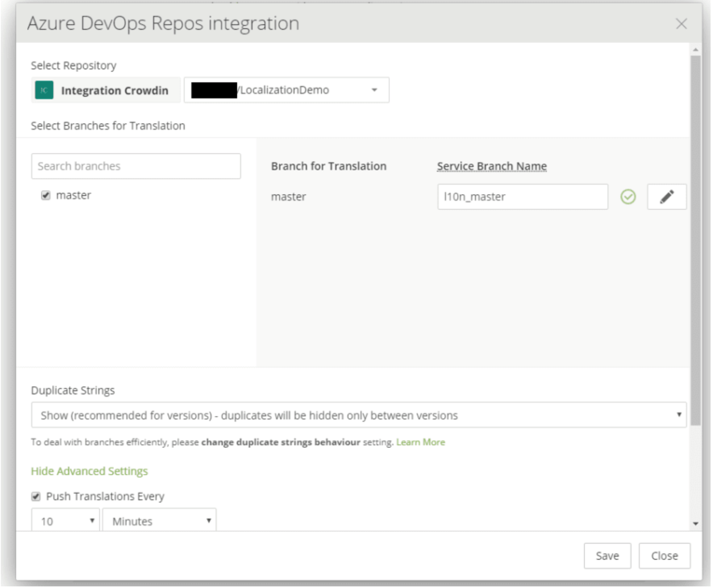Click the pencil edit icon for l10n_master
713x588 pixels.
(667, 197)
